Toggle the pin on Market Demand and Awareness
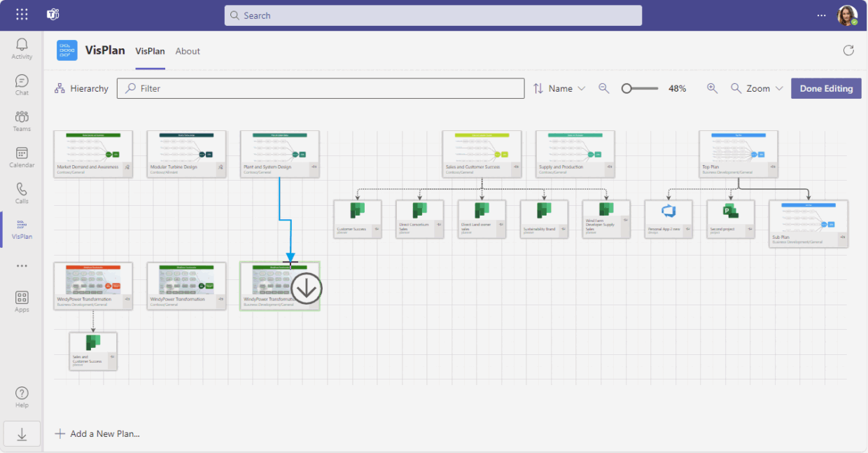Viewport: 868px width, 453px height. [127, 167]
